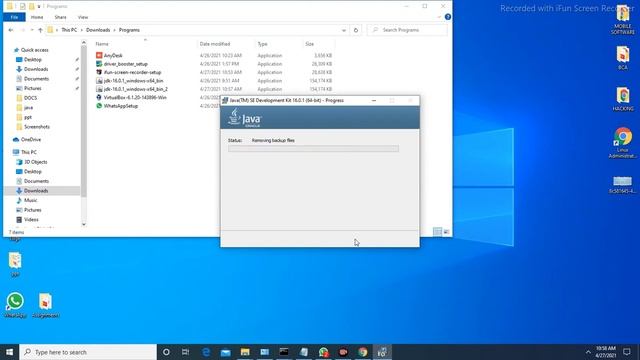Select the WhatsAppSetup file
640x360 pixels.
117,106
